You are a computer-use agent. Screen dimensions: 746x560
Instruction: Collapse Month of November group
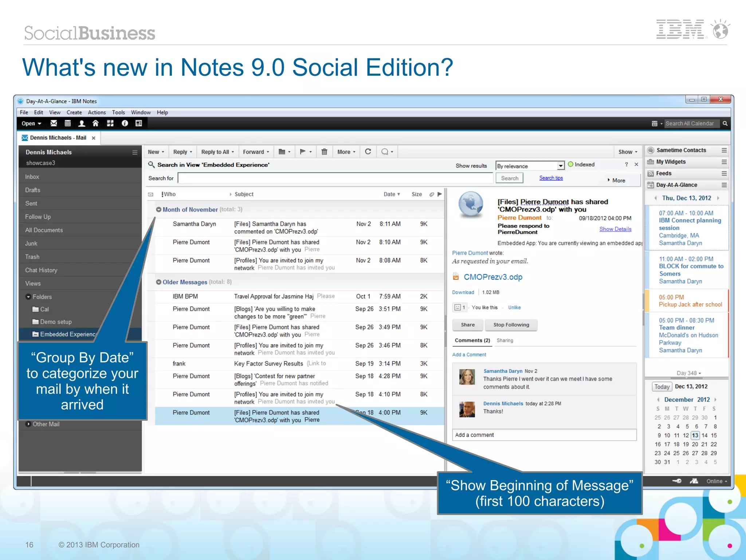tap(158, 209)
